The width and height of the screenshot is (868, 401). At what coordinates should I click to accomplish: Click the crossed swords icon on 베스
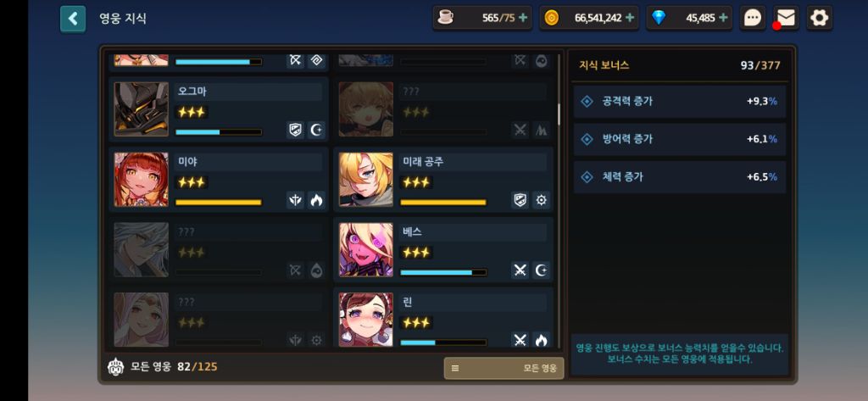520,270
